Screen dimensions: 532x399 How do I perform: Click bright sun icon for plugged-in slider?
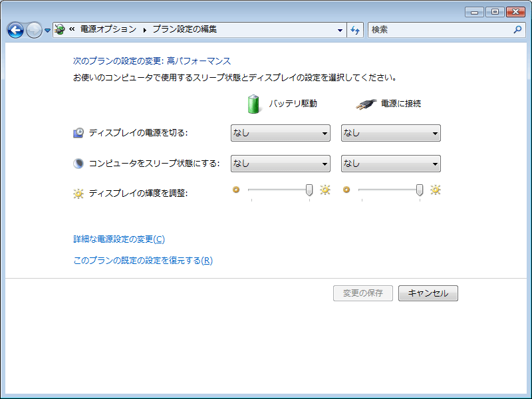tap(436, 190)
